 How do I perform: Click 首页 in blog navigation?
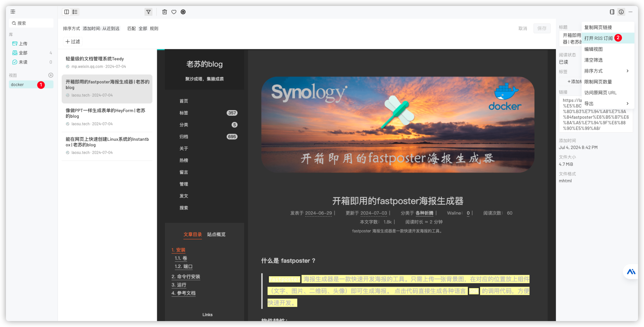(184, 101)
